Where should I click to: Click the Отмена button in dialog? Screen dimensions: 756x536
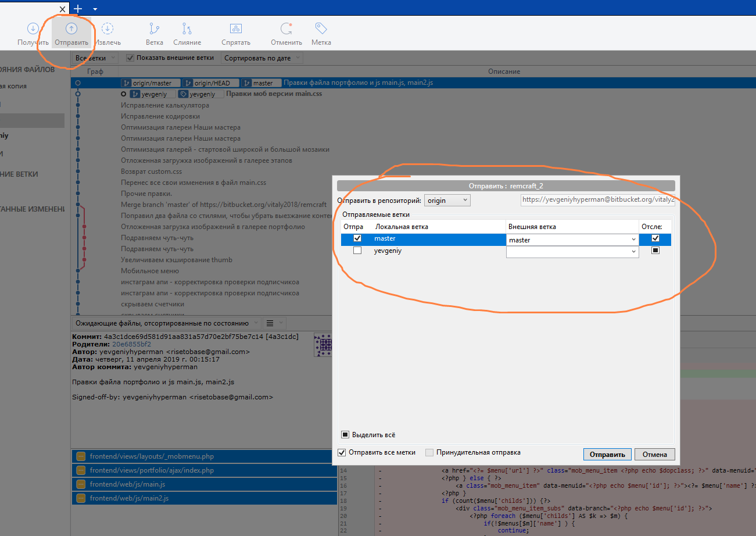pos(655,455)
